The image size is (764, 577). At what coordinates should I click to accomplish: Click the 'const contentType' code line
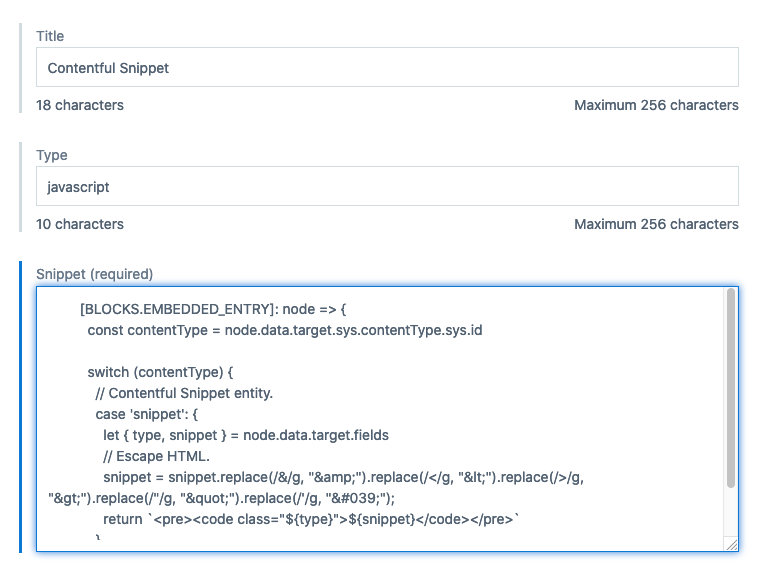[285, 330]
